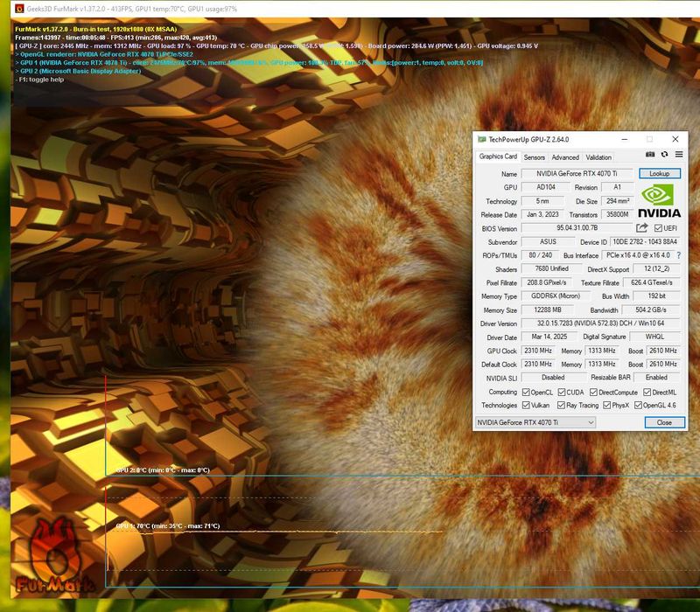Click the Digital Signature value WHQL
The height and width of the screenshot is (612, 700).
[x=654, y=337]
